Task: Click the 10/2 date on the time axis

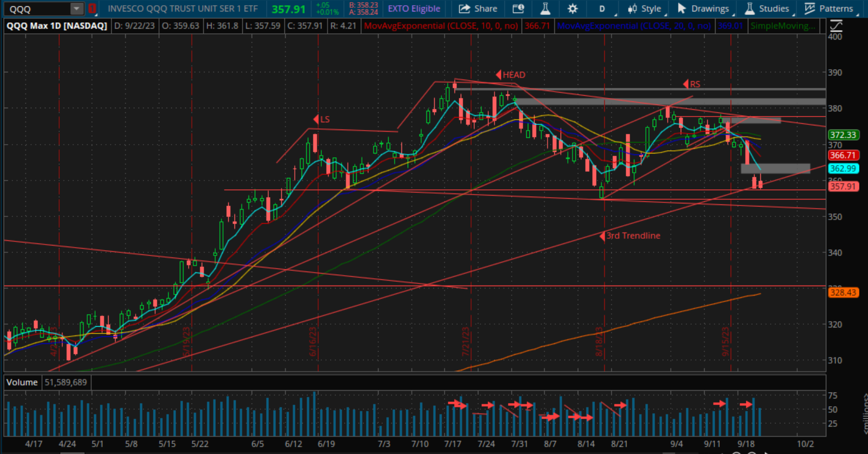Action: [805, 444]
